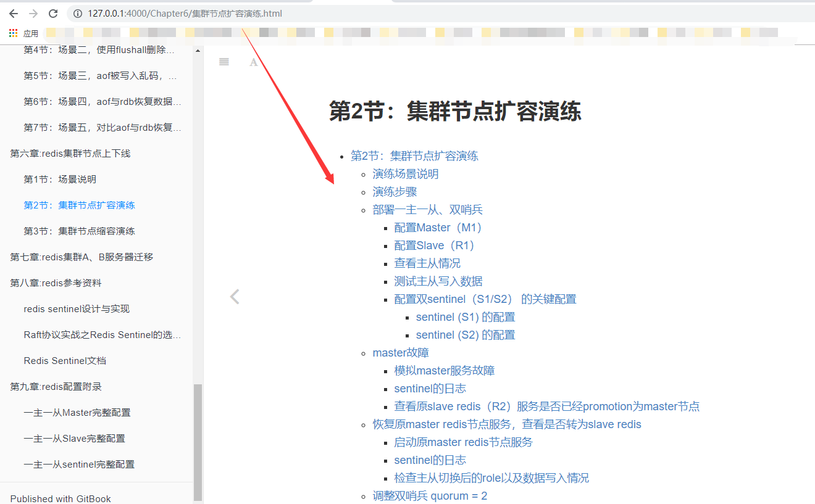This screenshot has height=504, width=815.
Task: Click the sidebar vertical scrollbar
Action: 198,442
